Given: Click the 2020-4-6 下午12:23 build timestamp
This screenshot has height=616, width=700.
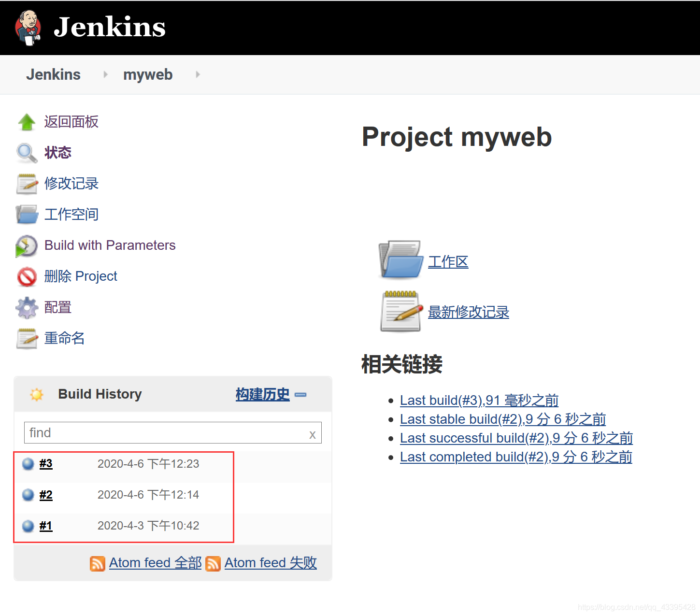Looking at the screenshot, I should pyautogui.click(x=148, y=464).
